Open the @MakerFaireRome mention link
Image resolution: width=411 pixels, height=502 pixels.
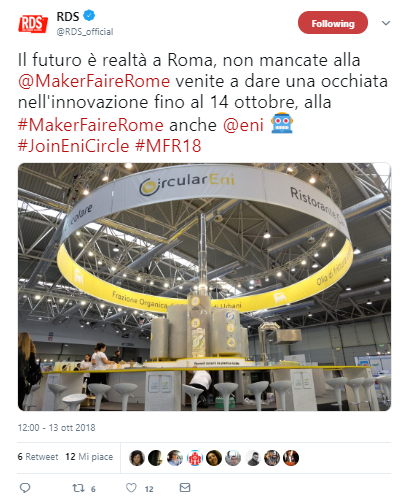point(94,81)
